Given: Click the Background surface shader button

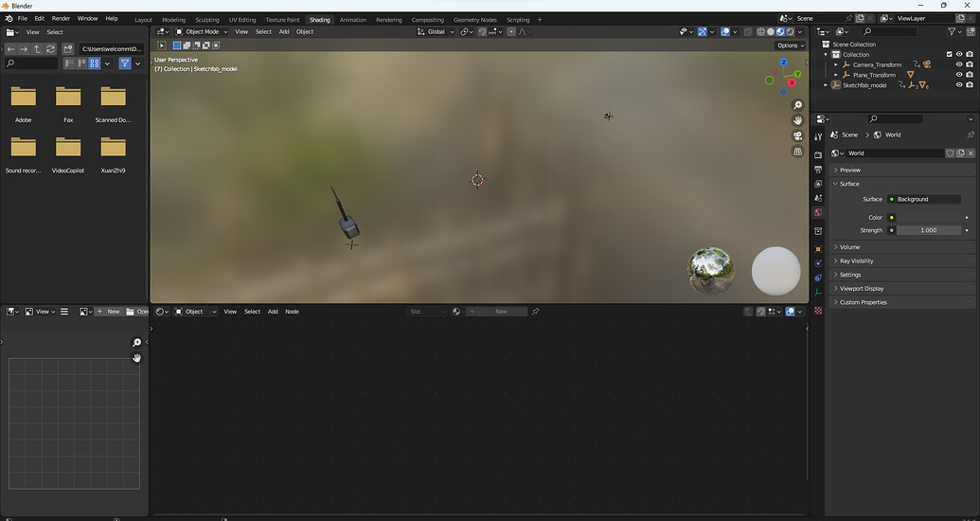Looking at the screenshot, I should pyautogui.click(x=924, y=200).
